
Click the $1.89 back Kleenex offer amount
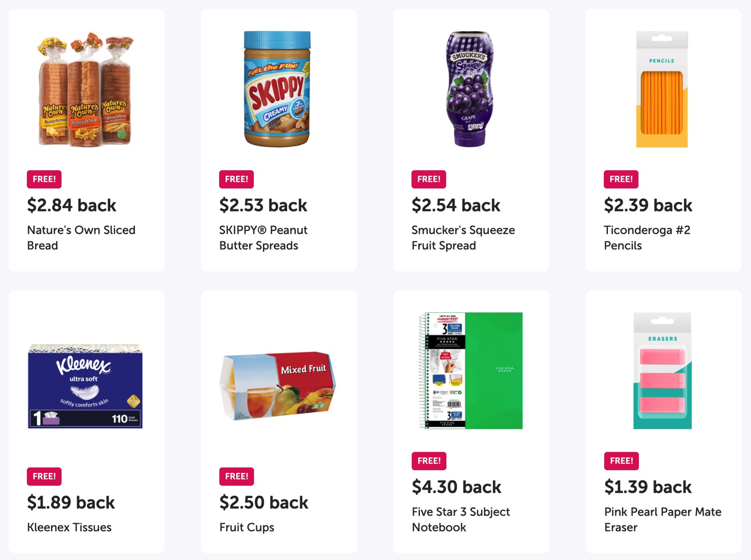click(71, 503)
